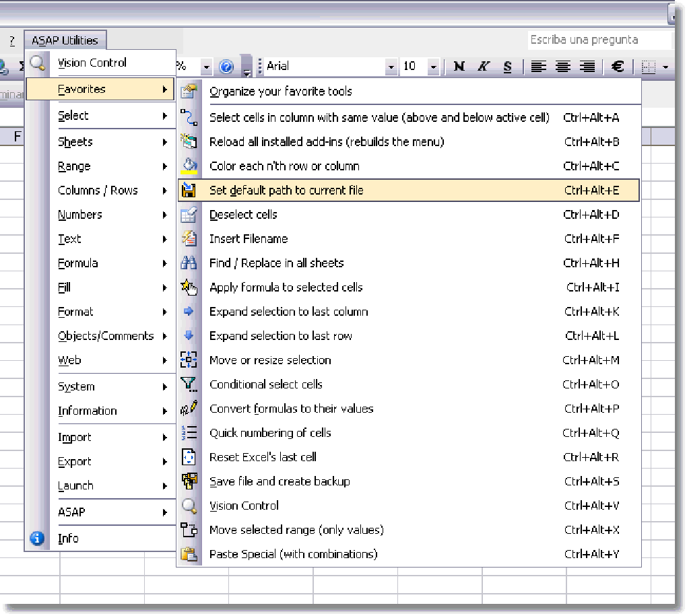This screenshot has width=687, height=616.
Task: Open the zoom percent dropdown
Action: [x=206, y=67]
